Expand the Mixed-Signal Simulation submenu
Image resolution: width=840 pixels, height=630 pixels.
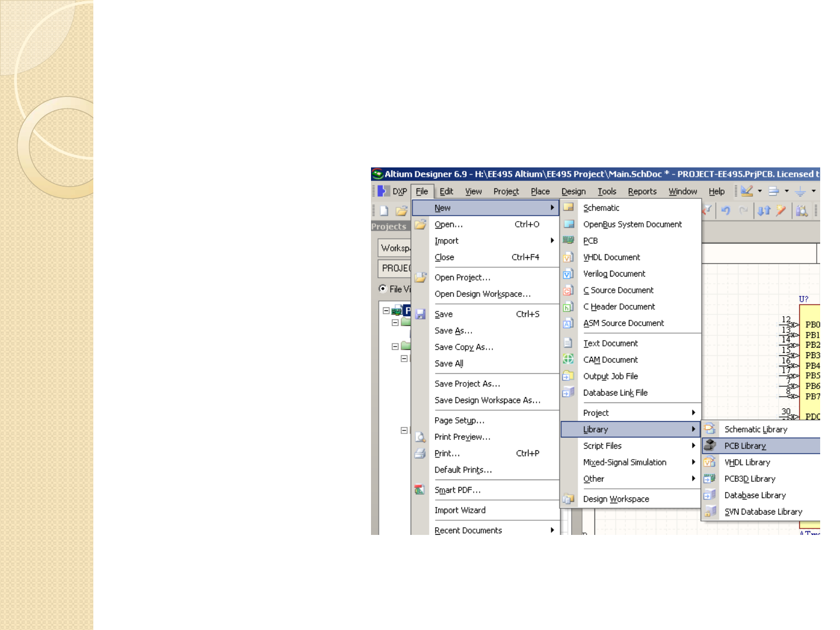[631, 462]
